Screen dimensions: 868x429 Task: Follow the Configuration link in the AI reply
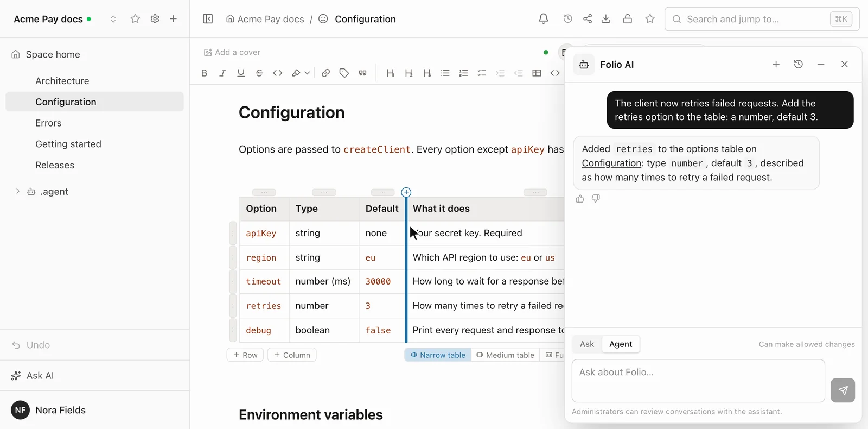(x=611, y=163)
